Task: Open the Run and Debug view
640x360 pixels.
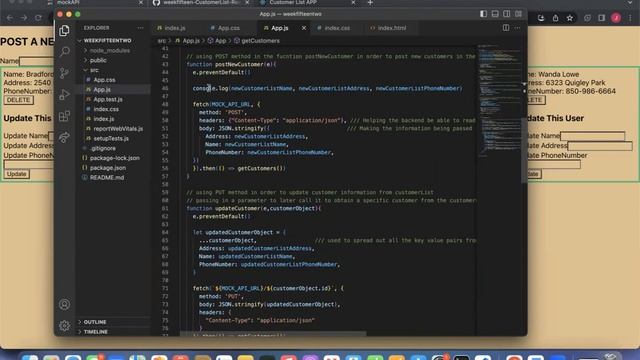Action: (x=64, y=95)
